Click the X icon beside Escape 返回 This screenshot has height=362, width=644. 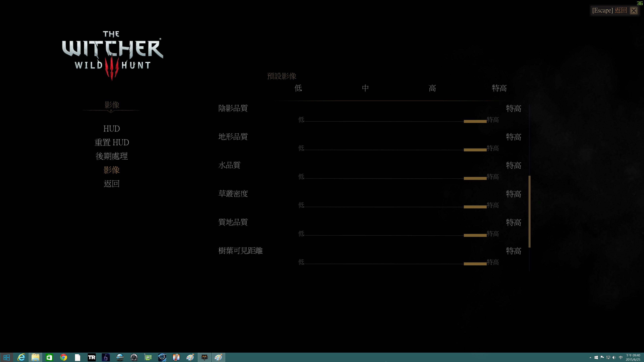[x=634, y=11]
